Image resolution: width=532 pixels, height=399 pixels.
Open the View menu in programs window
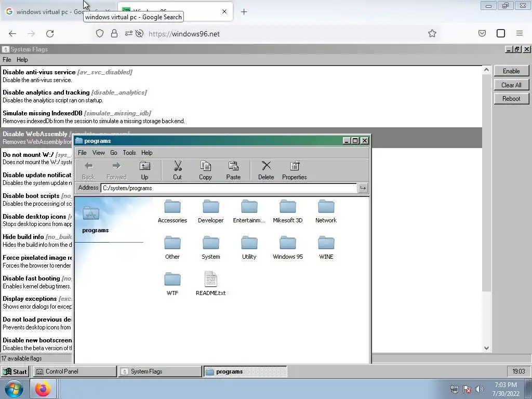[98, 153]
